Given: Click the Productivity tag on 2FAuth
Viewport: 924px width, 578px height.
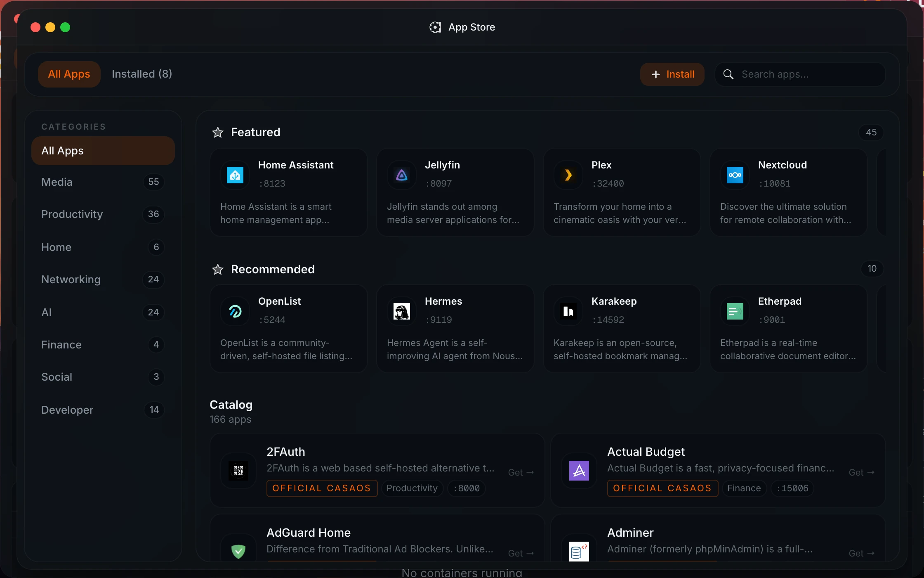Looking at the screenshot, I should (x=412, y=488).
